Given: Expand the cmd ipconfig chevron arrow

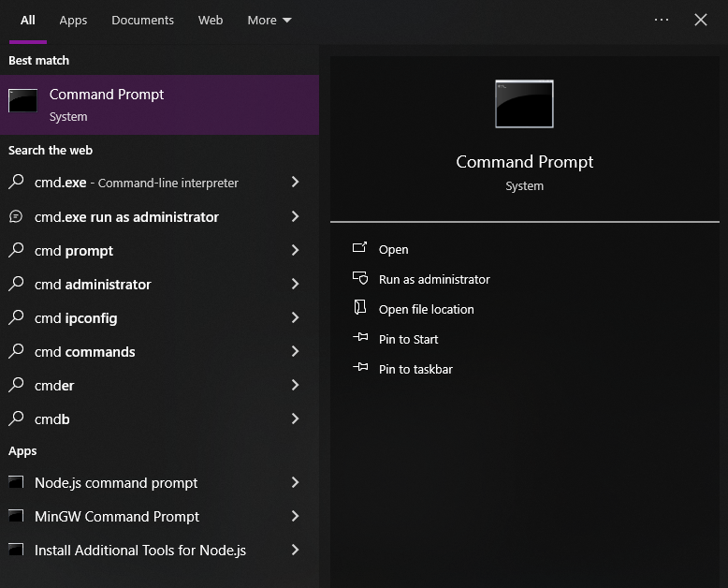Looking at the screenshot, I should tap(296, 317).
